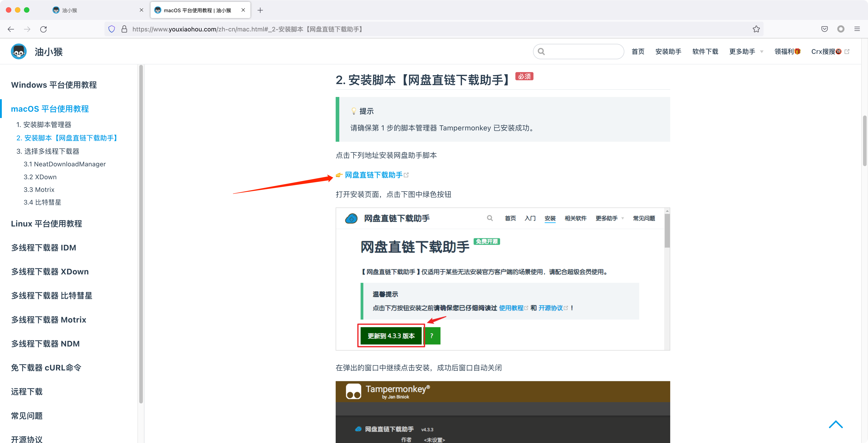Open 多线程下载器 XDown in sidebar
The image size is (868, 443).
(x=50, y=271)
